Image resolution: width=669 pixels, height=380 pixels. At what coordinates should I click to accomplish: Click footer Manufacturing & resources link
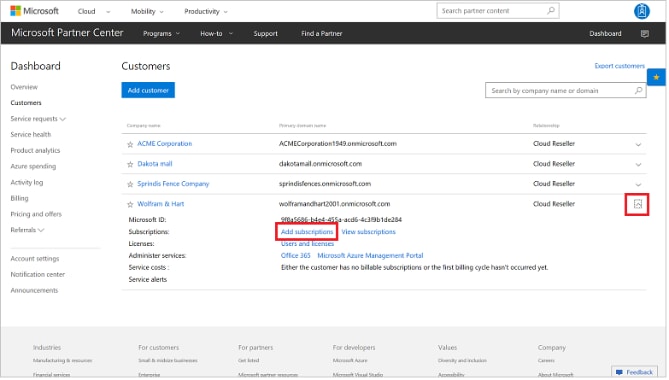[x=63, y=361]
